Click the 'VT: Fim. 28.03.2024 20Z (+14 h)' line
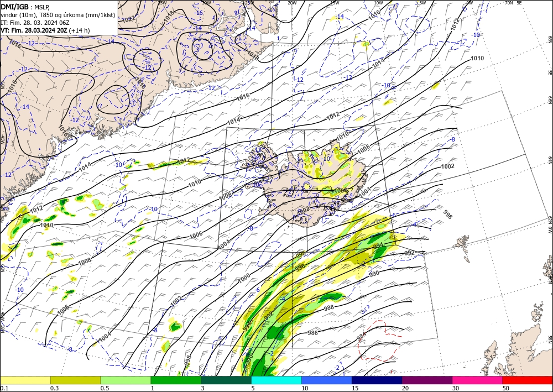This screenshot has height=392, width=553. [x=45, y=30]
